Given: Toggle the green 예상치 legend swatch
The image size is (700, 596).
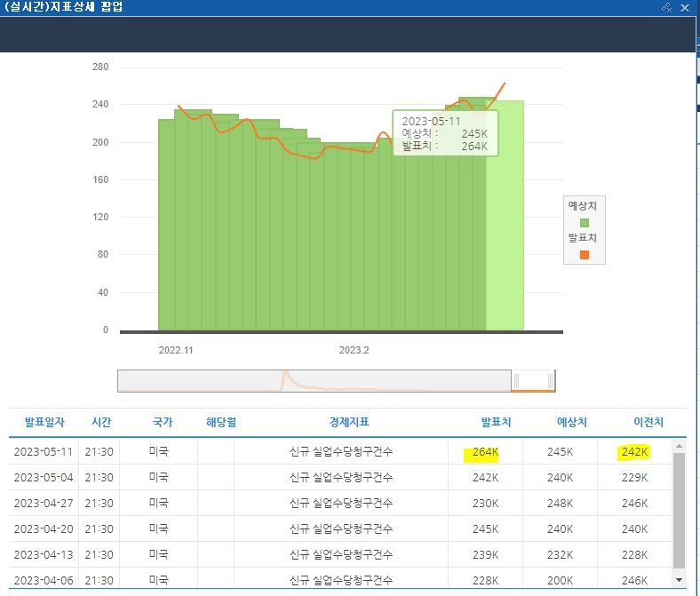Looking at the screenshot, I should [x=584, y=223].
